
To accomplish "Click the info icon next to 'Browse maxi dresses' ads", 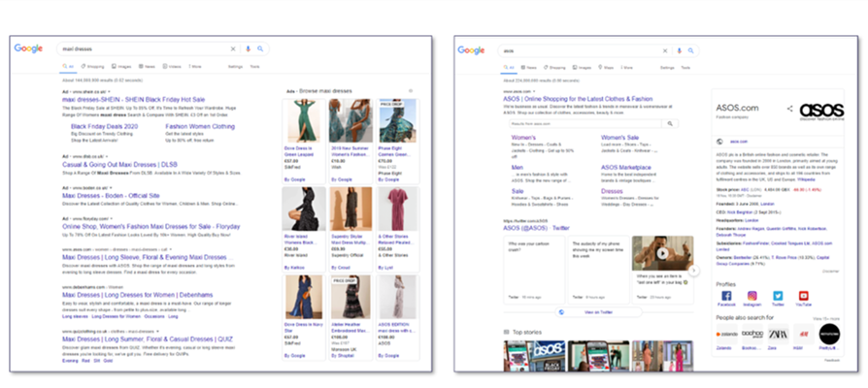I will coord(410,90).
